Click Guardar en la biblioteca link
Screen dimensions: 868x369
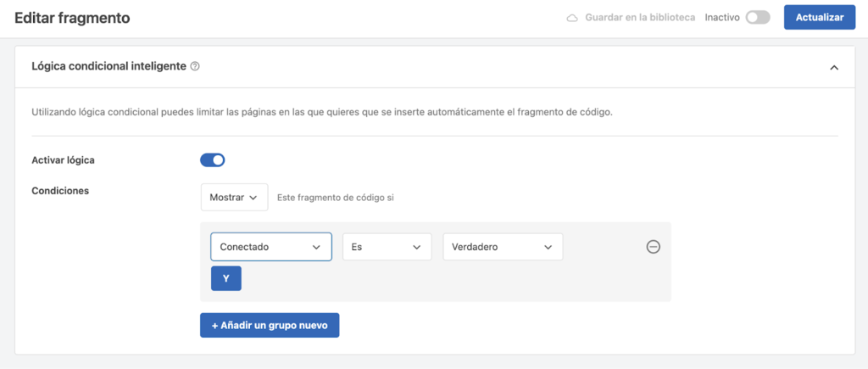pos(640,18)
